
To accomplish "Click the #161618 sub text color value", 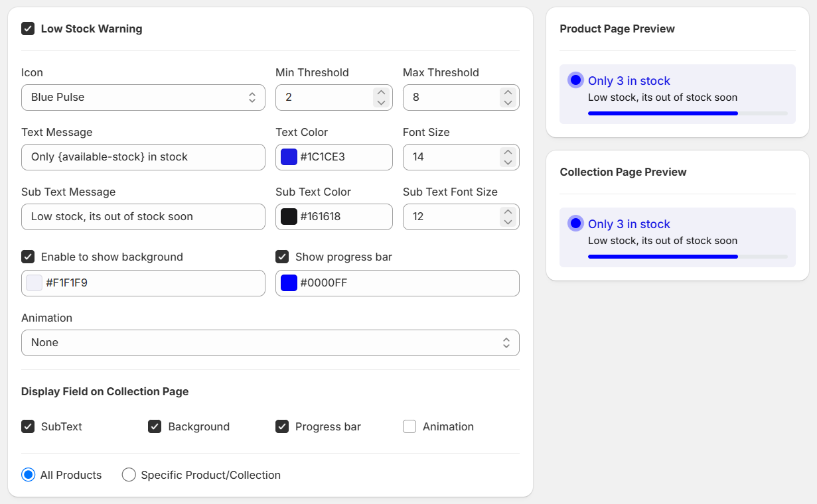I will click(321, 217).
